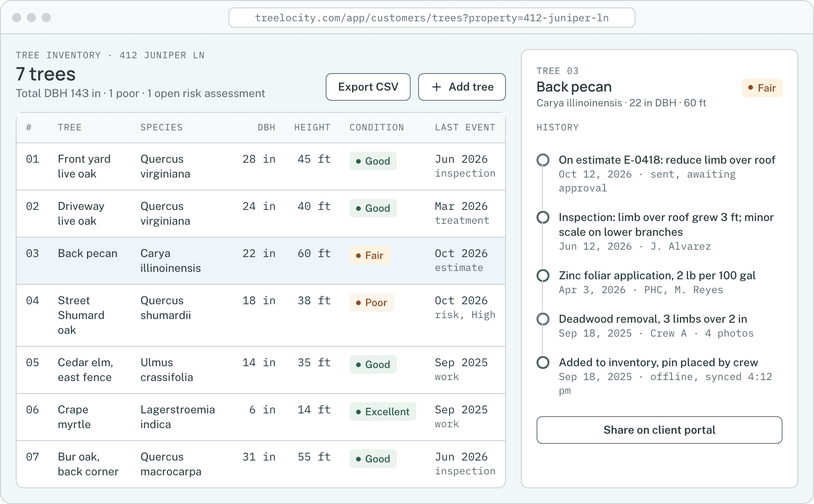
Task: Click Good badge for Bur oak row
Action: [x=373, y=459]
